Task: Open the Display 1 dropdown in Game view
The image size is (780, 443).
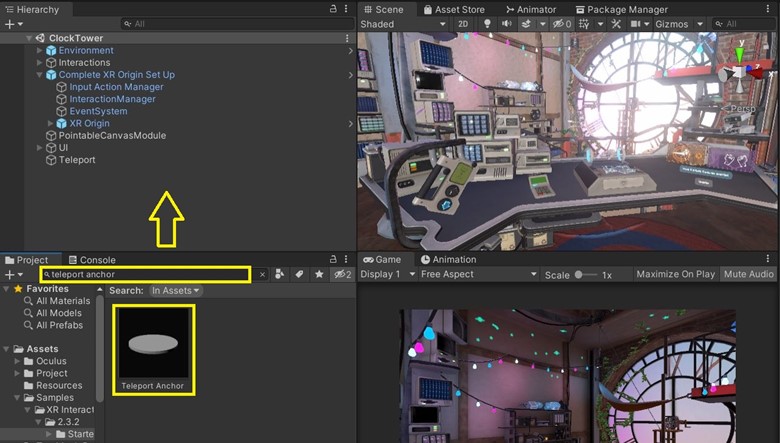Action: point(388,274)
